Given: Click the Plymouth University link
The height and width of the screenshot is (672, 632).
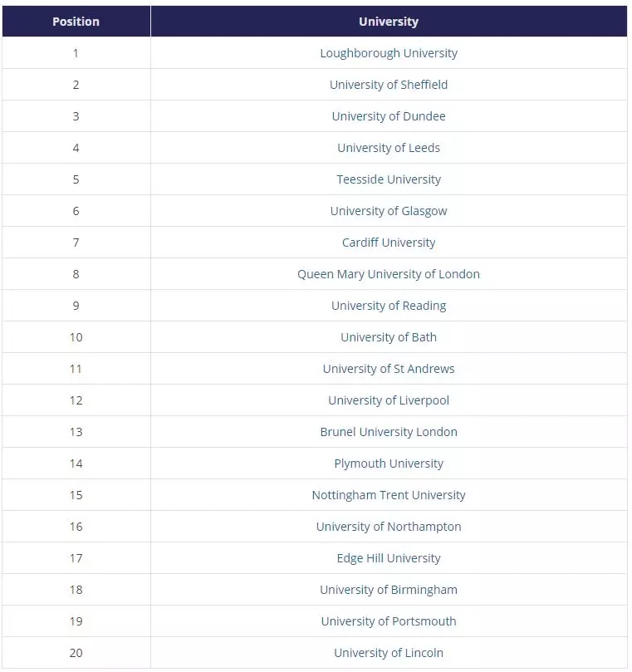Looking at the screenshot, I should pos(389,464).
